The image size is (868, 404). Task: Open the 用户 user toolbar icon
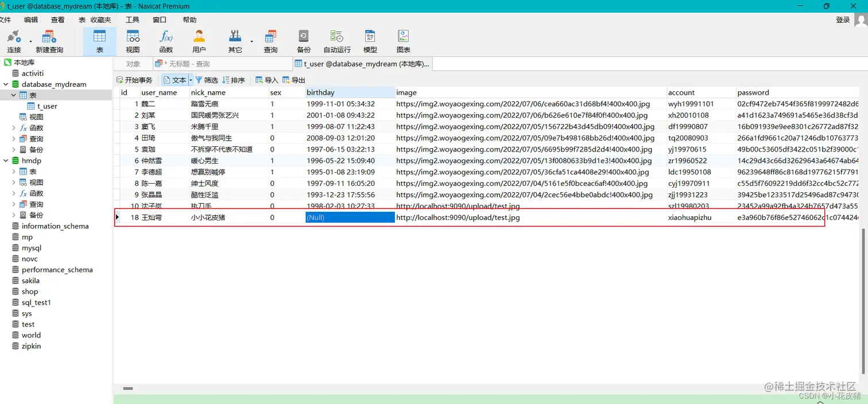coord(199,42)
